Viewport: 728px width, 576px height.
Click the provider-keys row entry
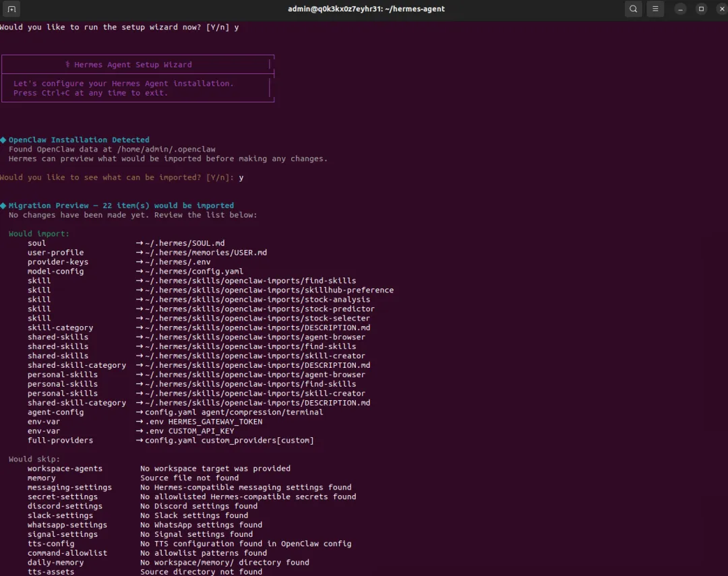pos(119,262)
